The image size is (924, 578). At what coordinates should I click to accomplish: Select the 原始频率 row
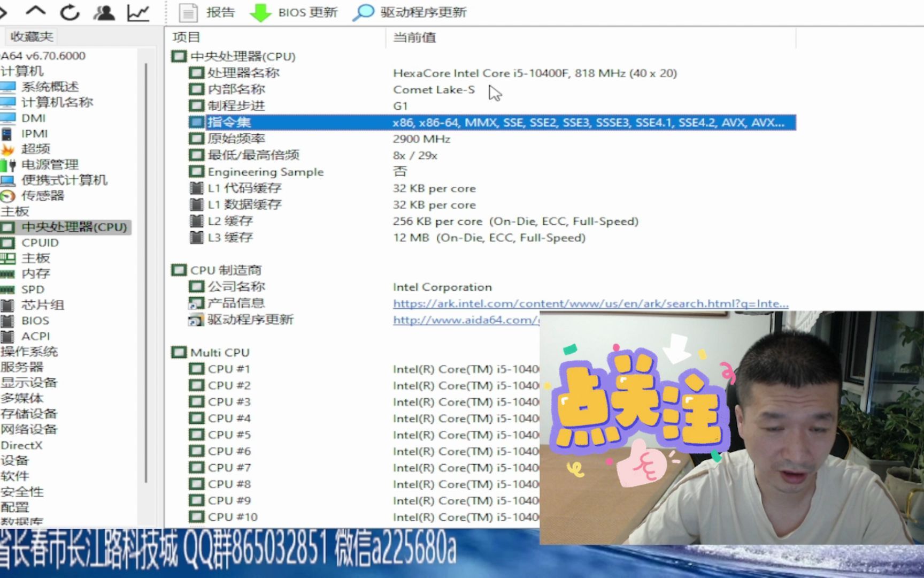[x=492, y=139]
